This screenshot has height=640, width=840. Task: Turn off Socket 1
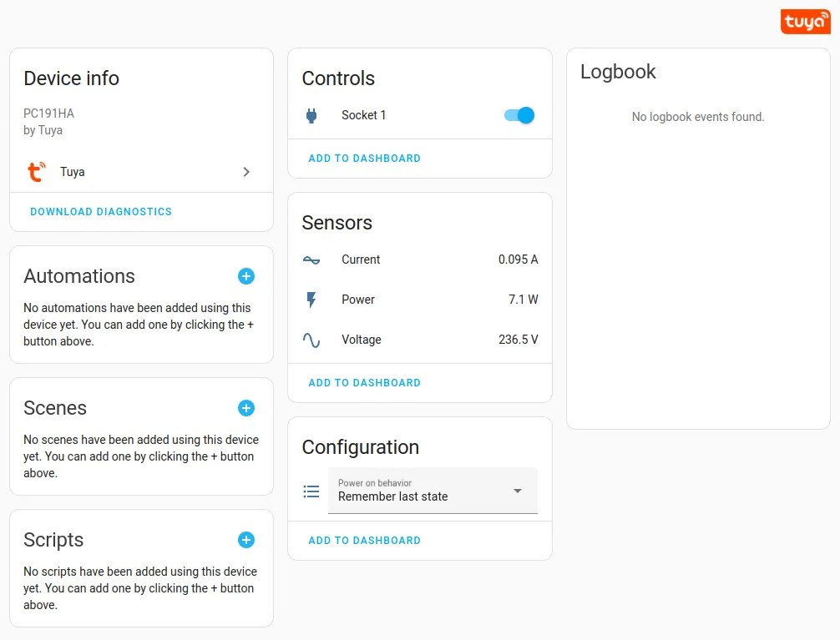(x=519, y=116)
